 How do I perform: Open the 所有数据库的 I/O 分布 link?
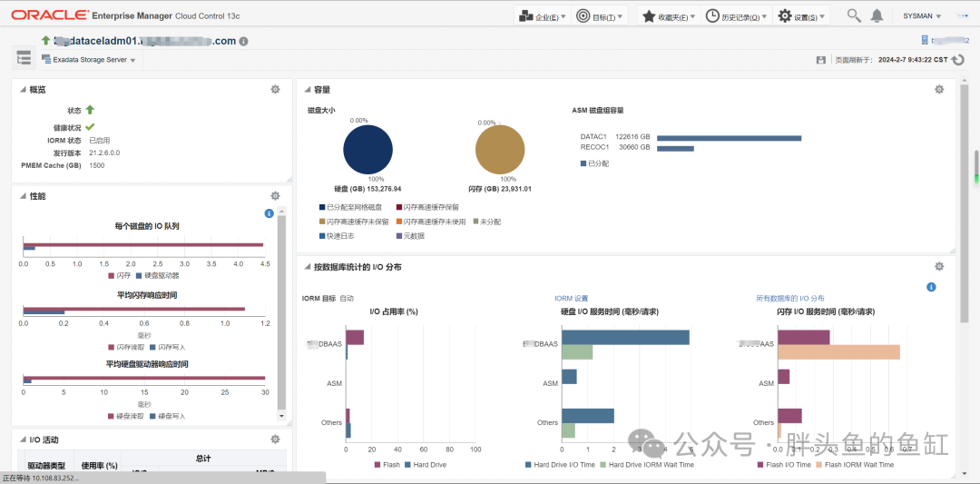790,299
